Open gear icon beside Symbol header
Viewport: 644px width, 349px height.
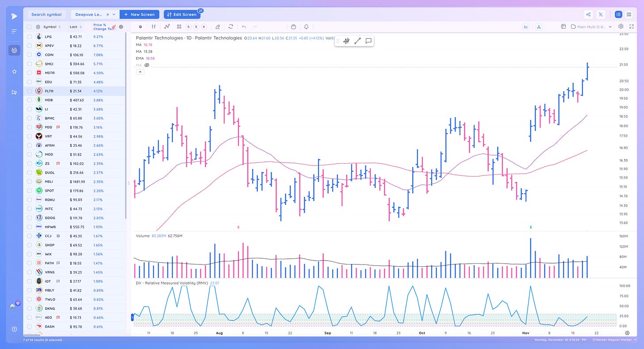[x=38, y=27]
